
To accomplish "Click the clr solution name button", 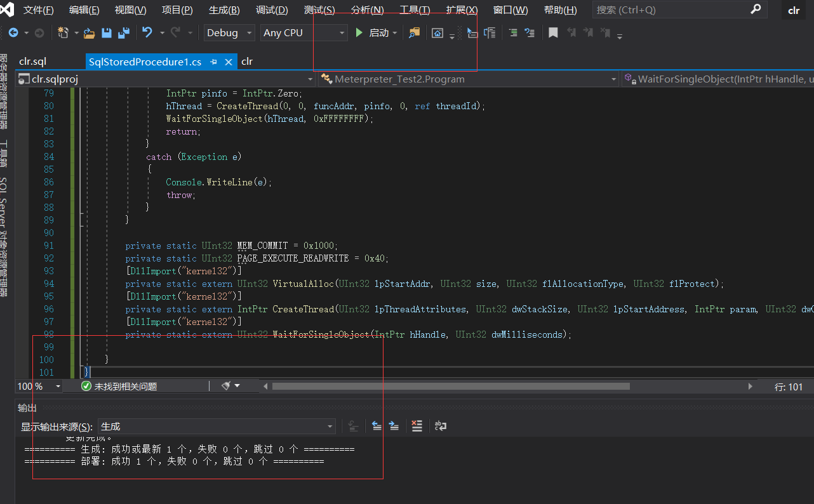I will [x=794, y=10].
